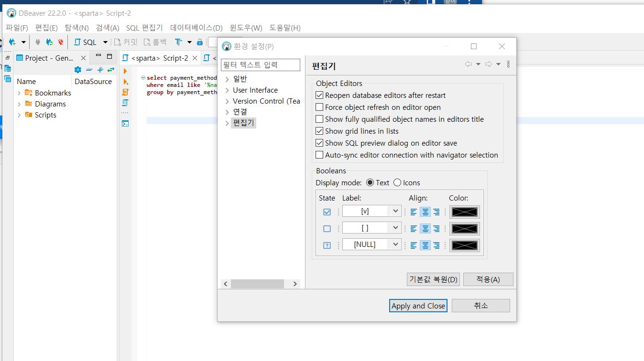Image resolution: width=644 pixels, height=361 pixels.
Task: Maximize the Project panel view
Action: pos(109,57)
